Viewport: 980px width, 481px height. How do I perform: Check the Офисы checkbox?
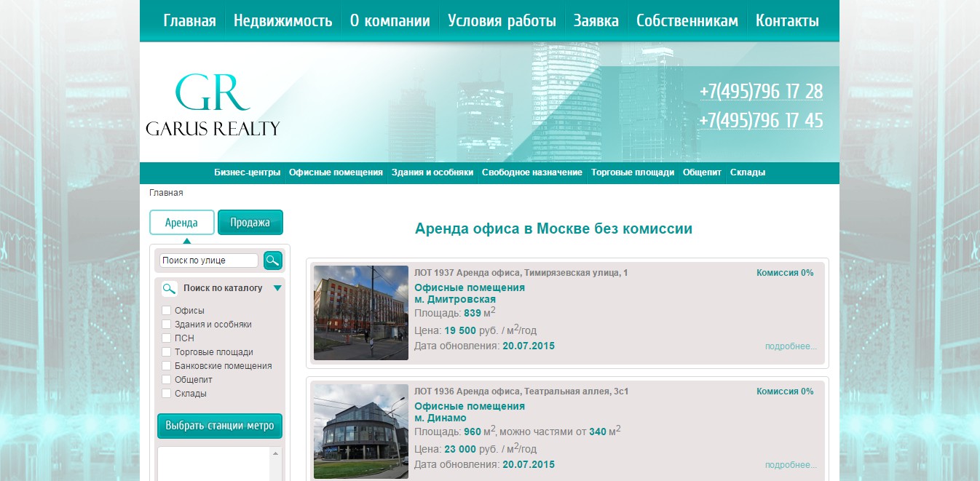[x=166, y=311]
